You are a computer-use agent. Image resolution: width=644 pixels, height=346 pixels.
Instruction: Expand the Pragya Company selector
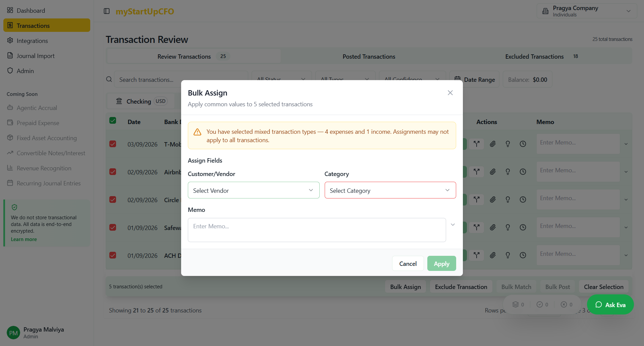point(586,11)
